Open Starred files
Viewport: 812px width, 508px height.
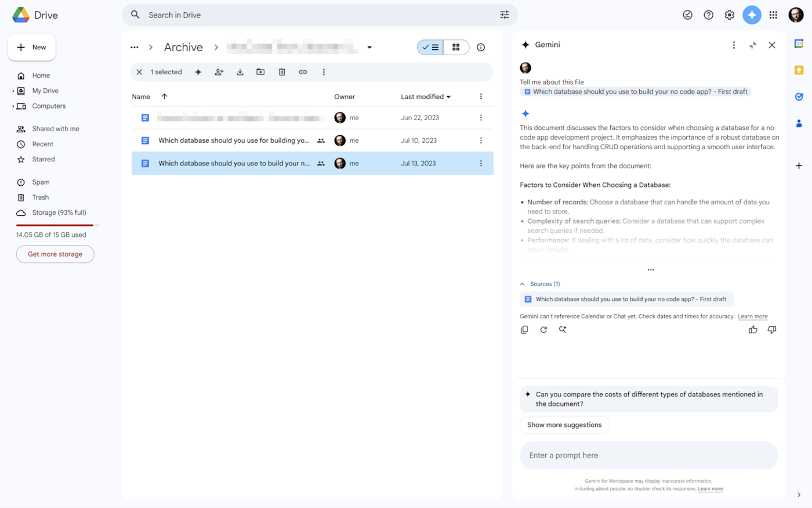coord(43,159)
